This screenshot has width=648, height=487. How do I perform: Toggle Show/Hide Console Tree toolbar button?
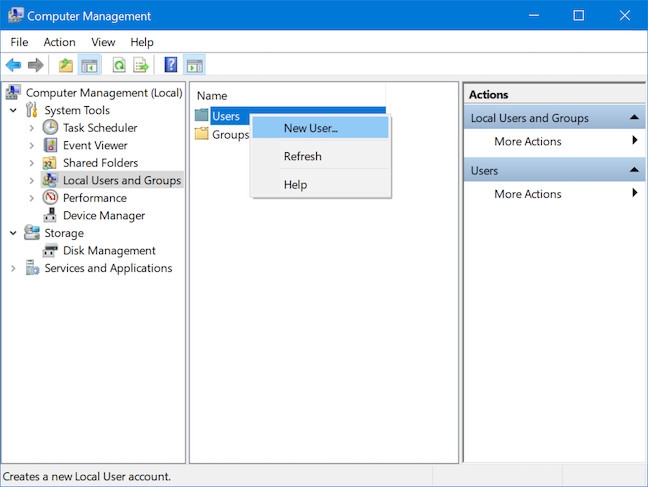90,65
